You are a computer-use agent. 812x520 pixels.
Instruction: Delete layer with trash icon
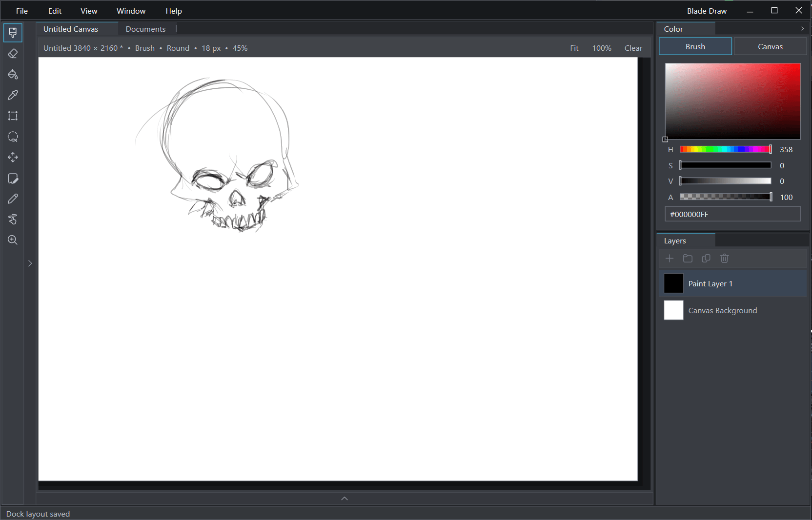click(724, 259)
